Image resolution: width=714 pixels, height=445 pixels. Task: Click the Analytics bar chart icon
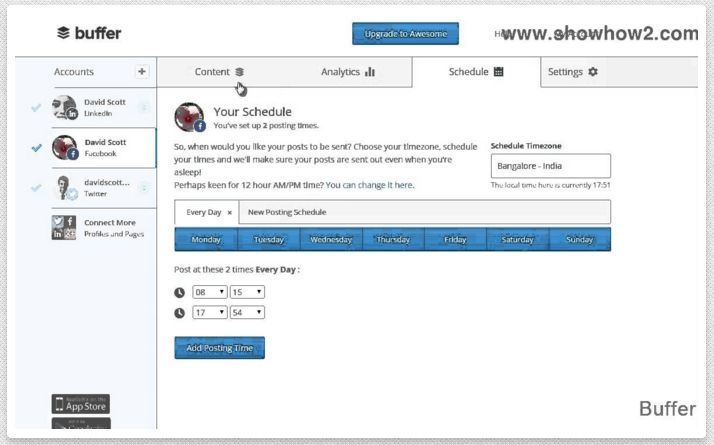370,72
